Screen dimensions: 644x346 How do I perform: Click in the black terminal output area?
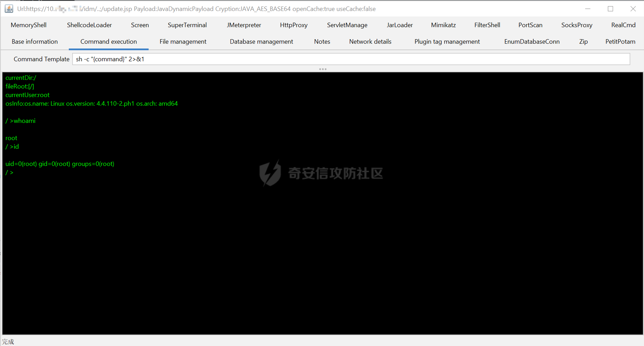pyautogui.click(x=322, y=250)
